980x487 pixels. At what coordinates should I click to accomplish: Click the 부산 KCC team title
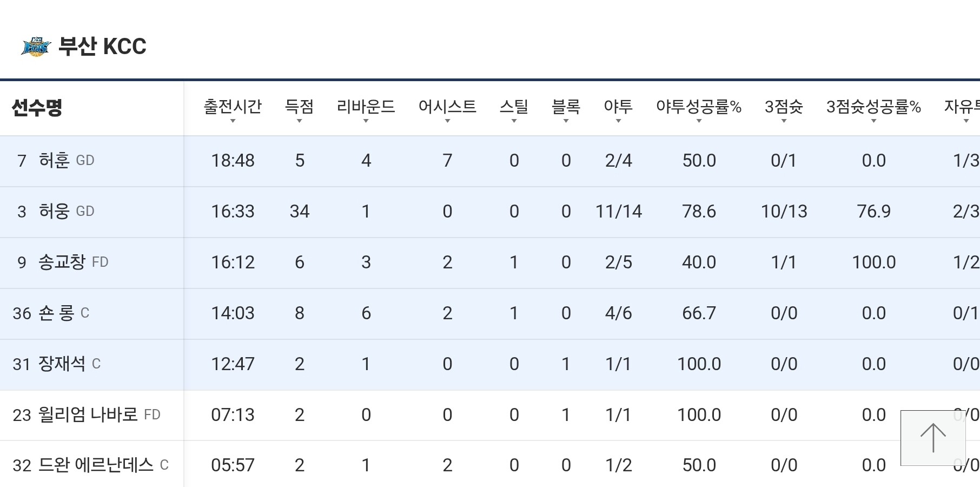tap(102, 47)
